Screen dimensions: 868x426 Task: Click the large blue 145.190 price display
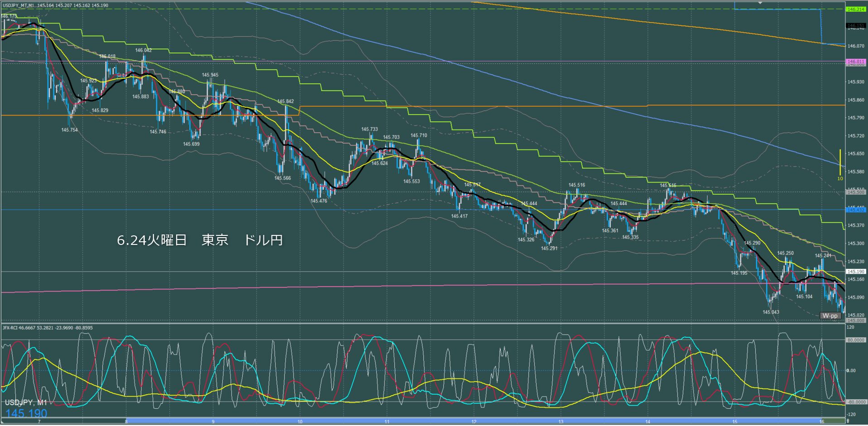(26, 413)
